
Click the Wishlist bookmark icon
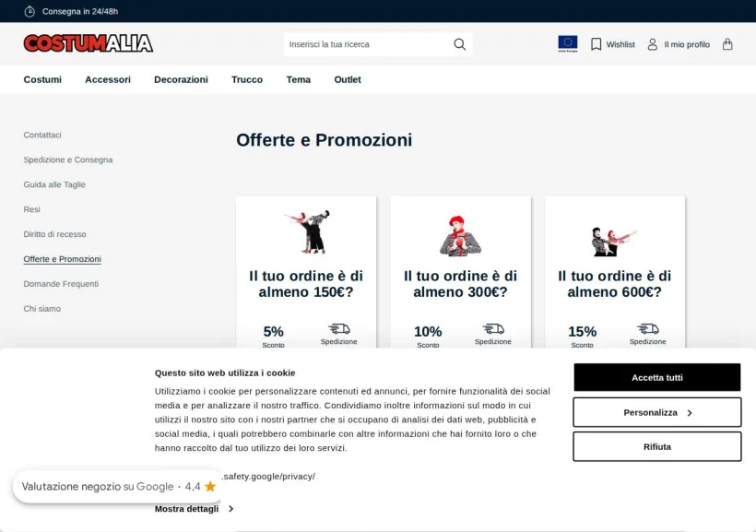pyautogui.click(x=596, y=44)
